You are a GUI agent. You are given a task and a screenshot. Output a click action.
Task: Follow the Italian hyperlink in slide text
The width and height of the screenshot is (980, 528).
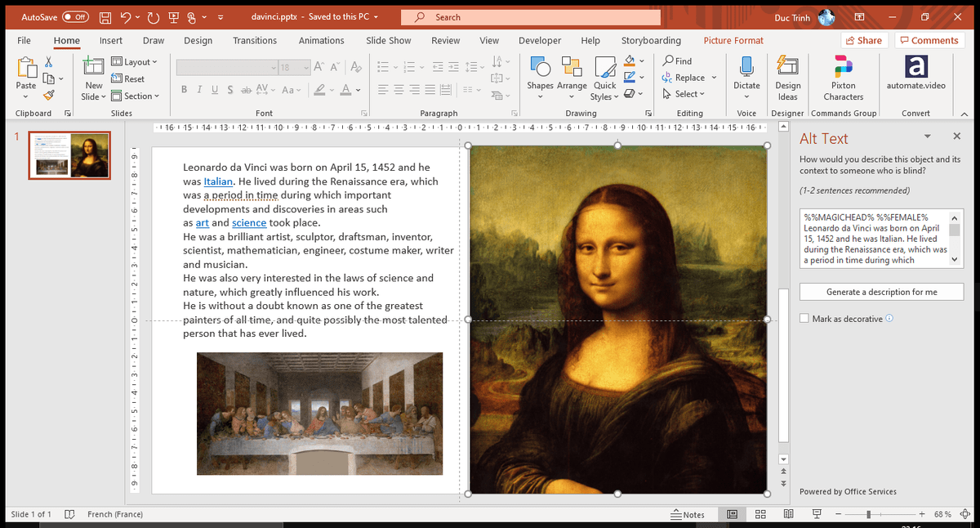[x=219, y=181]
